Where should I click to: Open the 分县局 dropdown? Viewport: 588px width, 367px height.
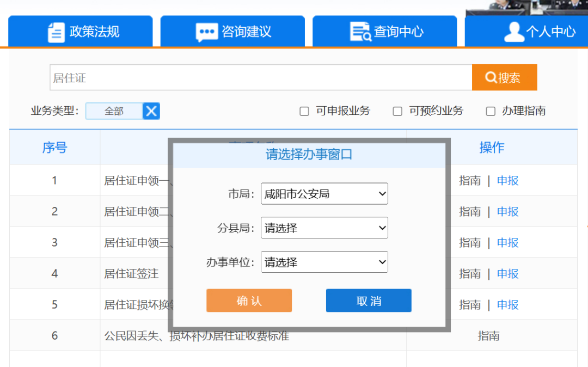(324, 228)
